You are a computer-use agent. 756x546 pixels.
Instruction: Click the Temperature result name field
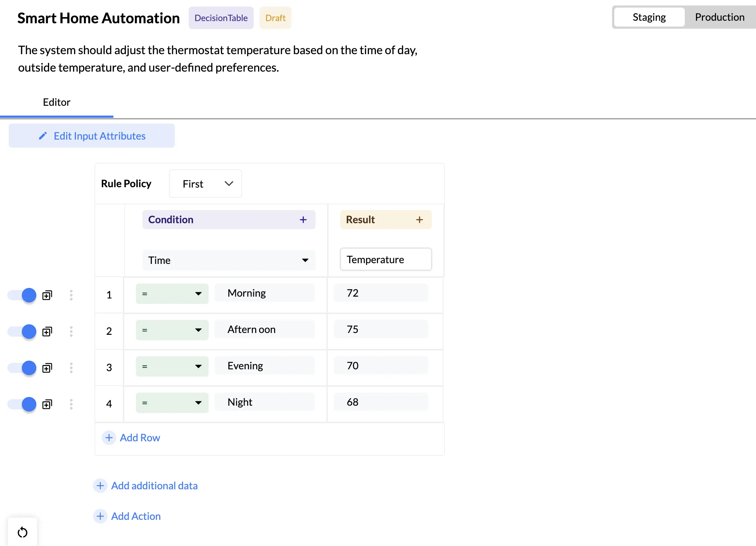point(386,260)
